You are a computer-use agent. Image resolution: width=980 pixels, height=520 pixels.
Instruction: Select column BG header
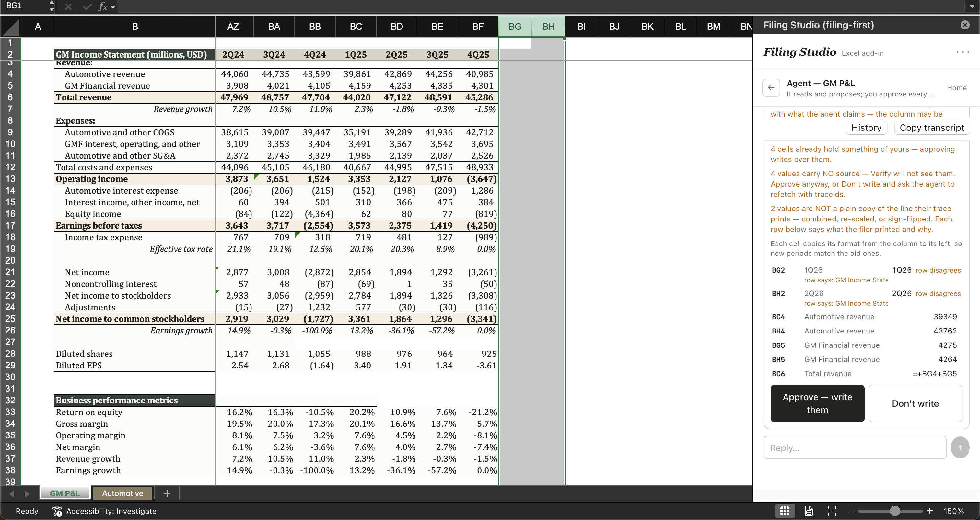[515, 27]
